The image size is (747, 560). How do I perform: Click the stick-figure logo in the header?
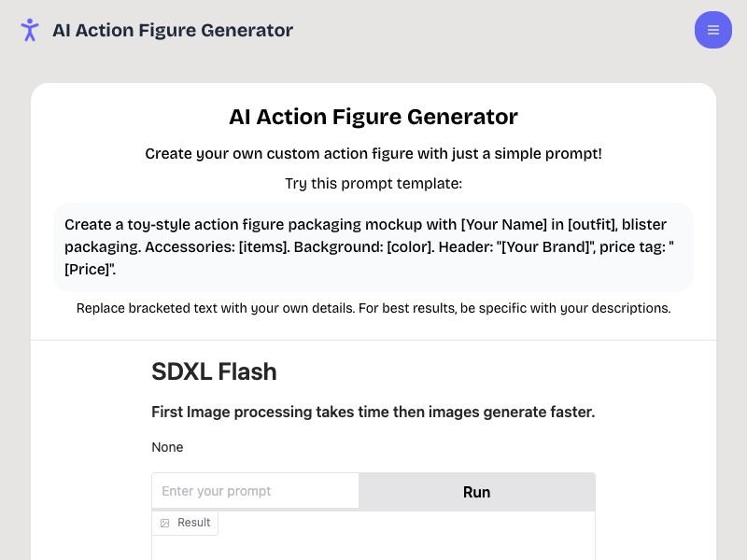30,30
